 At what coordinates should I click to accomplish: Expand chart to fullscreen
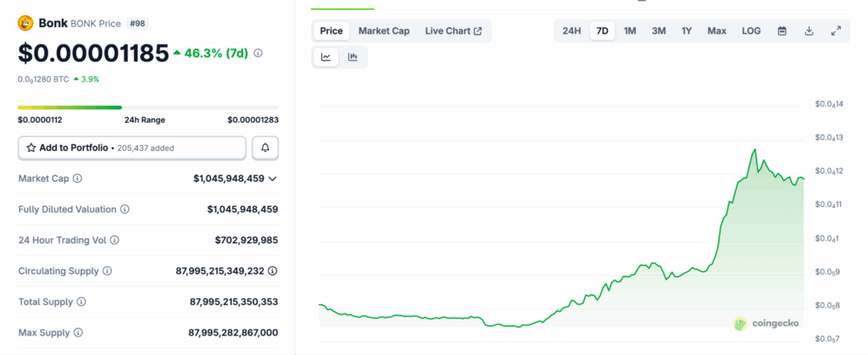(836, 31)
